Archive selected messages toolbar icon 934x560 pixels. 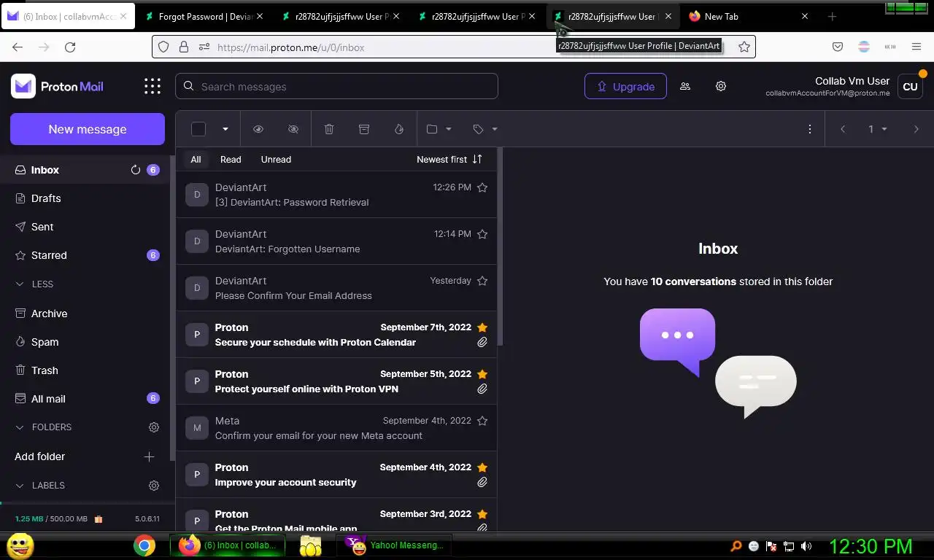coord(364,129)
